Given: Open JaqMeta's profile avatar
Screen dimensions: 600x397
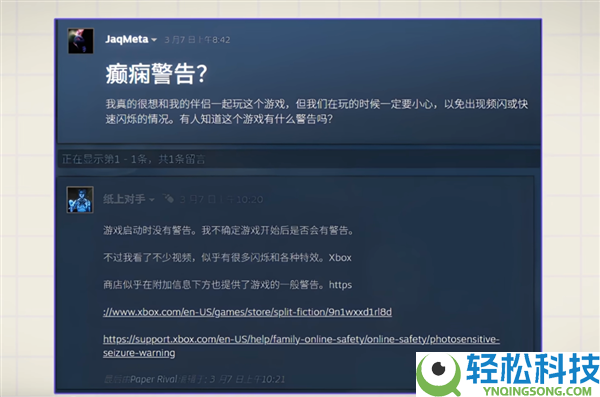Looking at the screenshot, I should 80,41.
